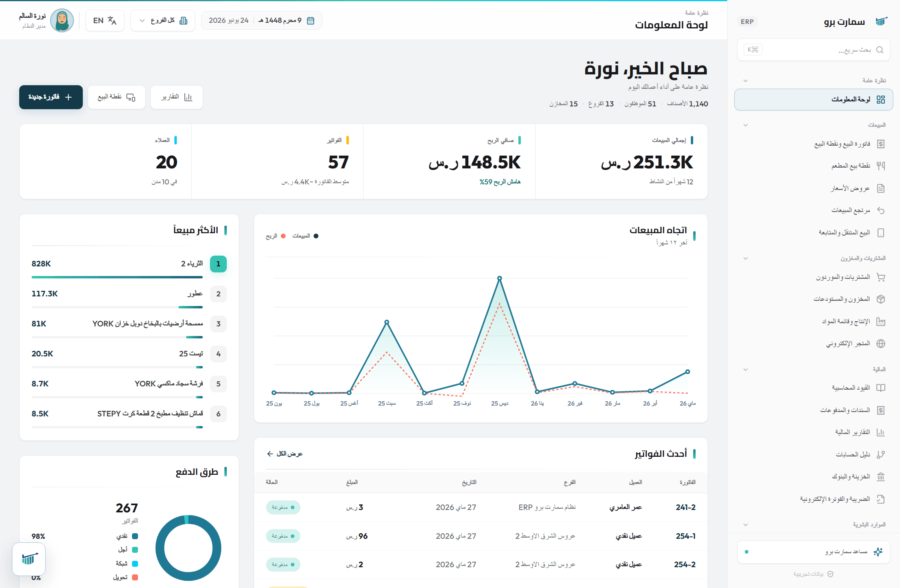This screenshot has width=900, height=588.
Task: Open the كل الفروع branches dropdown
Action: (x=163, y=21)
